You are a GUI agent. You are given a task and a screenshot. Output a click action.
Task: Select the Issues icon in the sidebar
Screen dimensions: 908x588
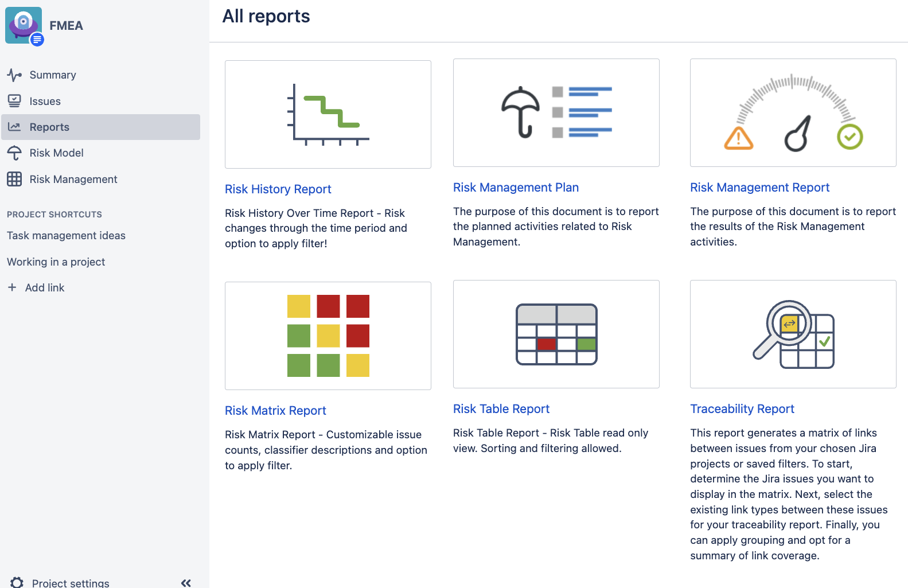(15, 101)
